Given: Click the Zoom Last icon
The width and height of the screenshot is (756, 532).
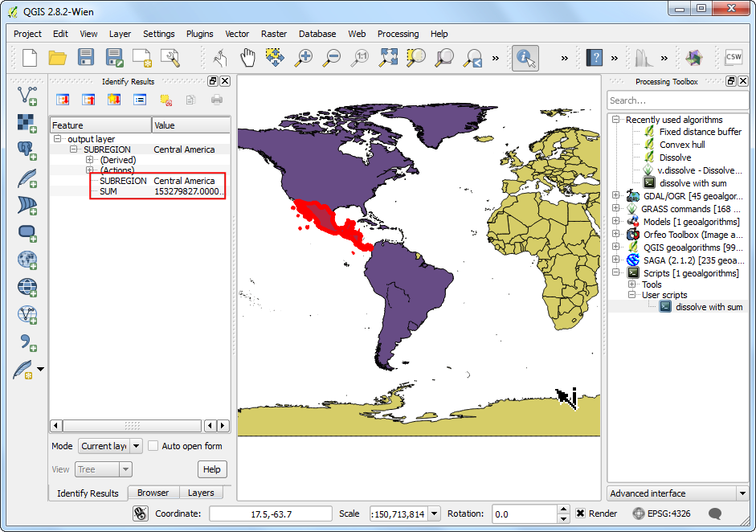Looking at the screenshot, I should [x=472, y=58].
